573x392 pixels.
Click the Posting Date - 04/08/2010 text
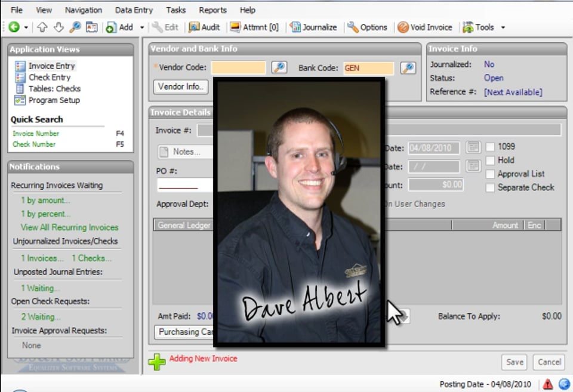485,384
